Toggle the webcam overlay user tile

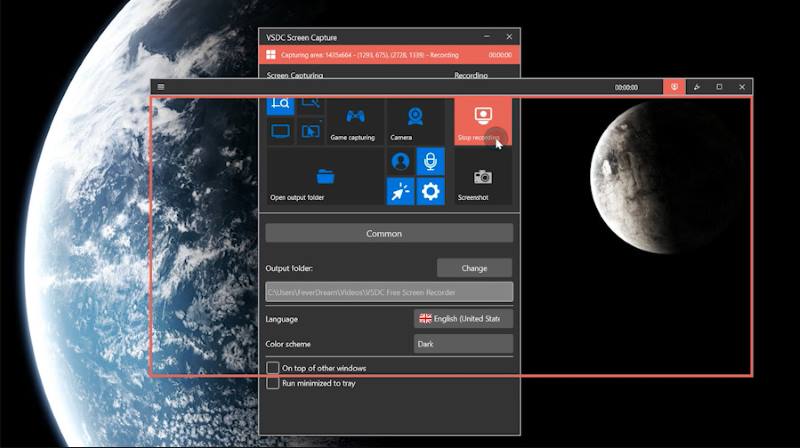pyautogui.click(x=401, y=162)
